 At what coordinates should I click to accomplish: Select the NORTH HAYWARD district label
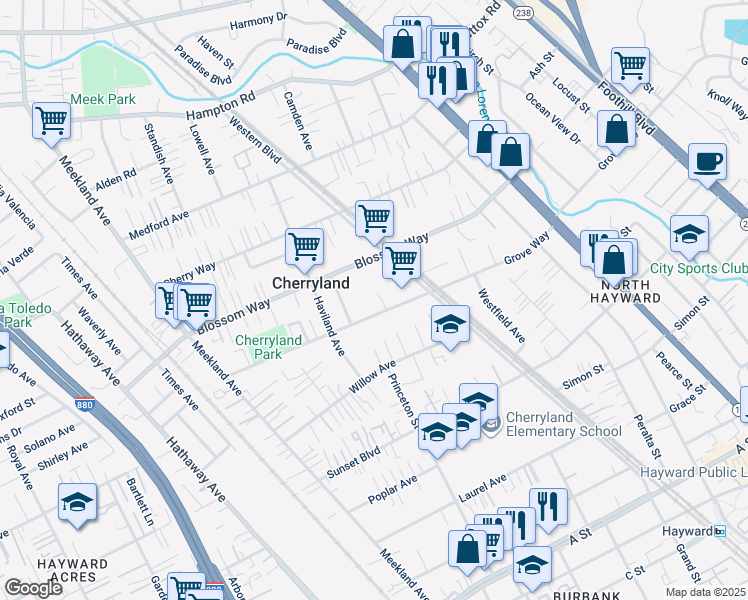pyautogui.click(x=625, y=291)
